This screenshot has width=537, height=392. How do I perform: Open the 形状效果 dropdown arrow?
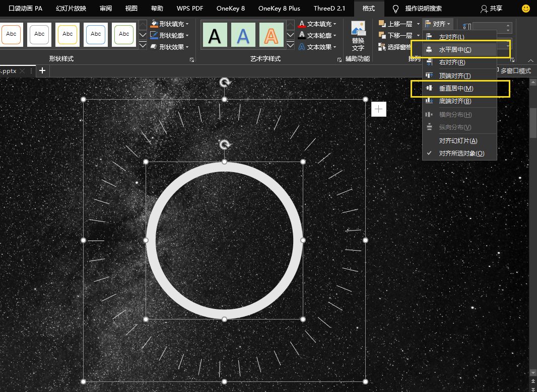point(187,47)
